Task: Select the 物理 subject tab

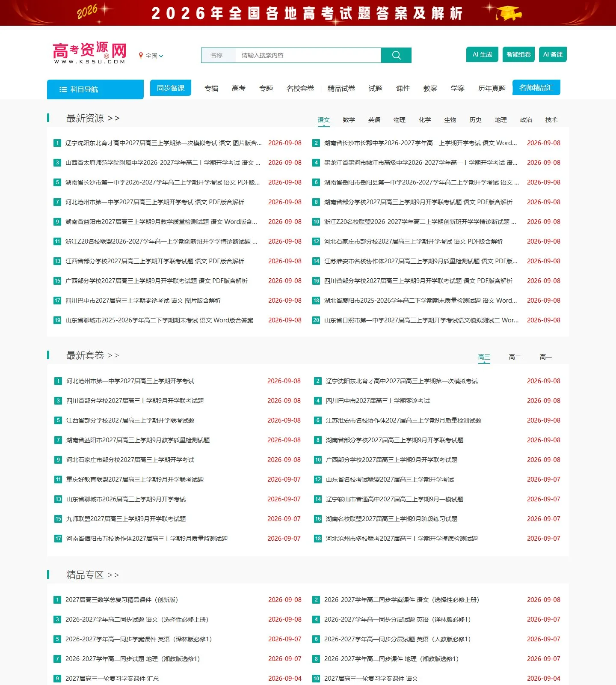Action: [400, 120]
